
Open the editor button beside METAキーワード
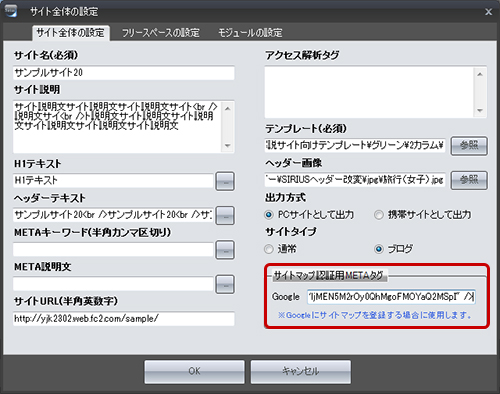[225, 250]
